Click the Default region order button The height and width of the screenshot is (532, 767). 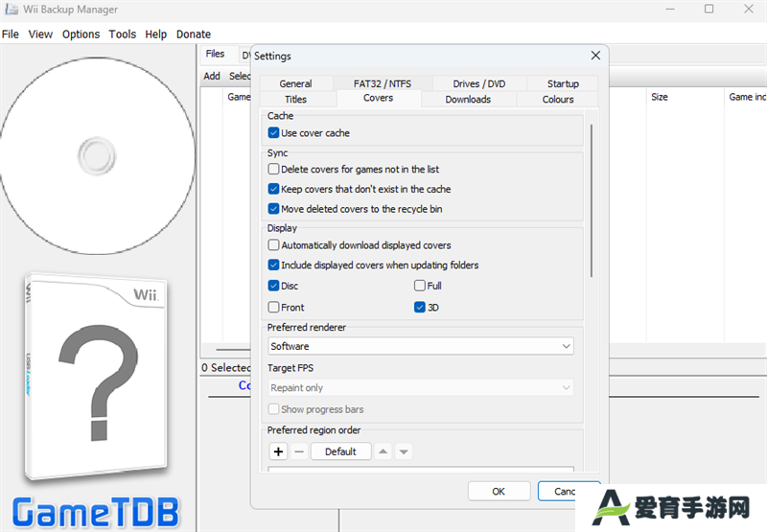(x=341, y=451)
